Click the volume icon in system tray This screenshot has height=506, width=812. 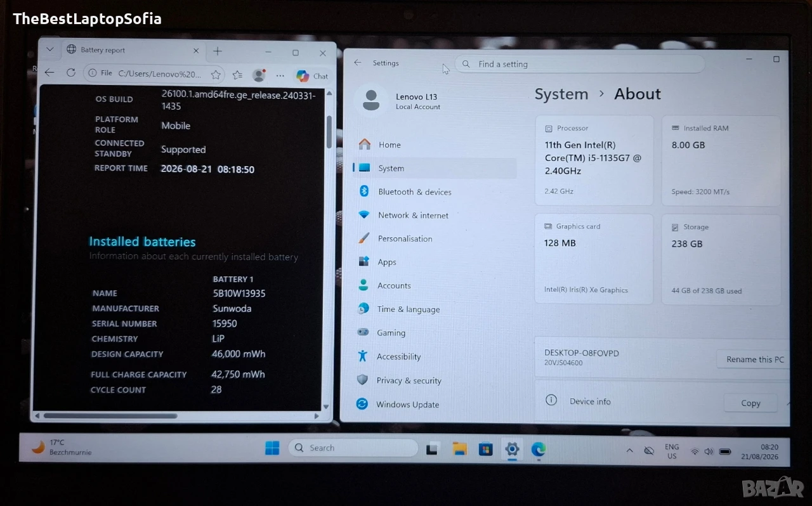tap(709, 452)
